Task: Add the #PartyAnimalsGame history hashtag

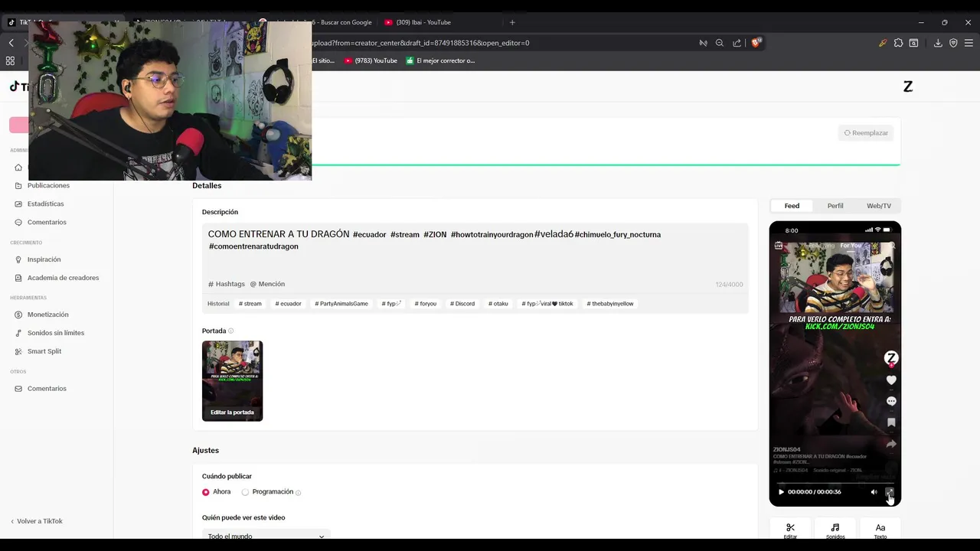Action: click(x=341, y=304)
